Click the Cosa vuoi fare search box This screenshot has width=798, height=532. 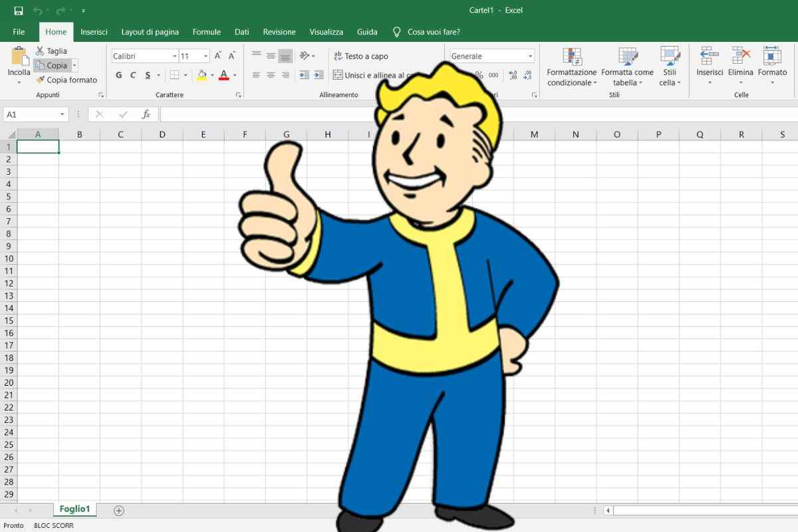coord(434,32)
